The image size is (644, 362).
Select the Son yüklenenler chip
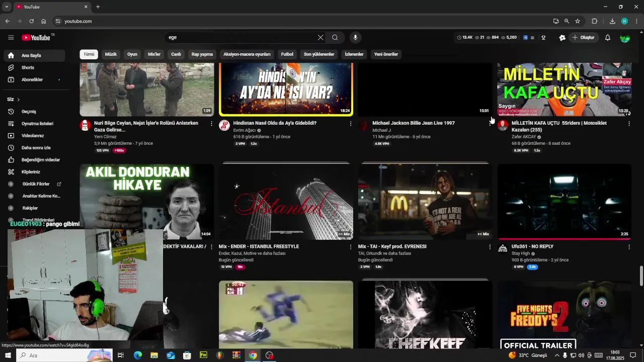coord(319,54)
